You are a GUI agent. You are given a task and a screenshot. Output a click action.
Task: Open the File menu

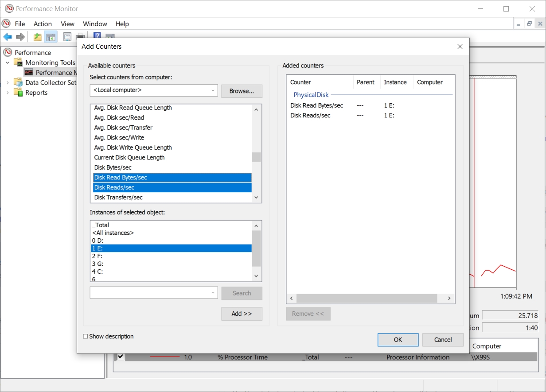[20, 24]
